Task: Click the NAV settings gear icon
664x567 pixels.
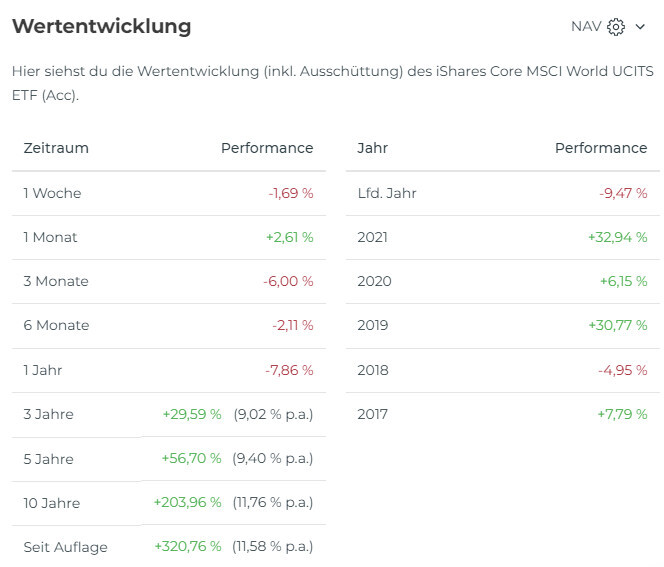Action: click(x=616, y=27)
